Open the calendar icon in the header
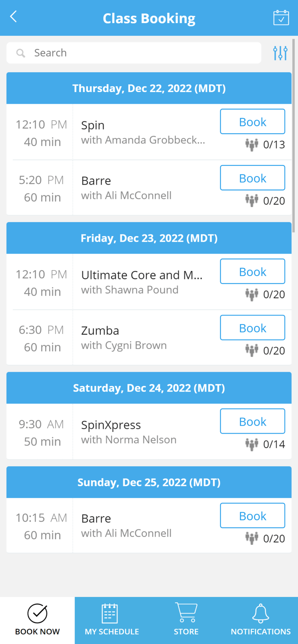 [x=281, y=18]
